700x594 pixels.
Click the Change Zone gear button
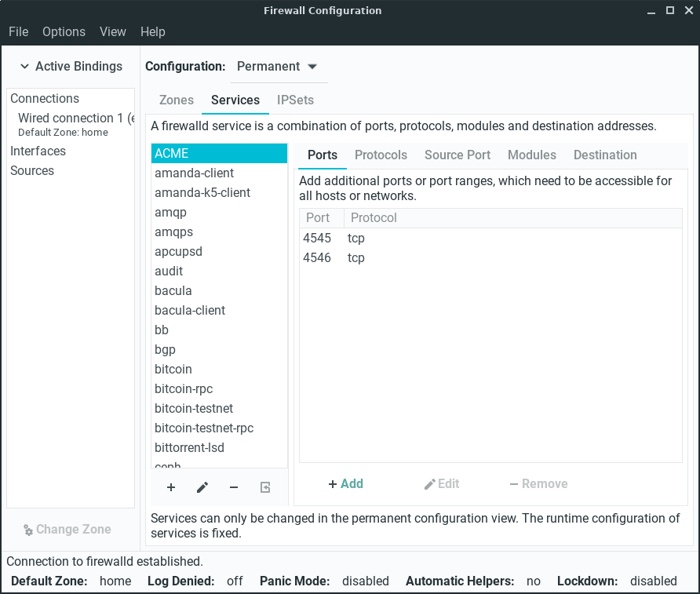pyautogui.click(x=67, y=529)
